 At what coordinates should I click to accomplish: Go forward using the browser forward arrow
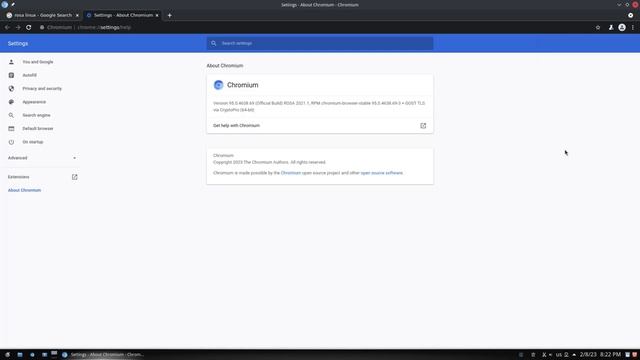tap(18, 27)
